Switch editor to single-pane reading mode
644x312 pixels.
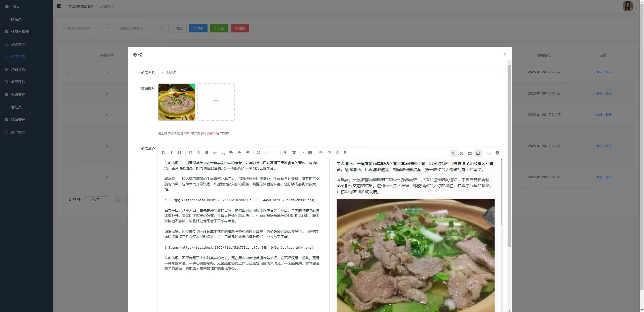(x=470, y=153)
